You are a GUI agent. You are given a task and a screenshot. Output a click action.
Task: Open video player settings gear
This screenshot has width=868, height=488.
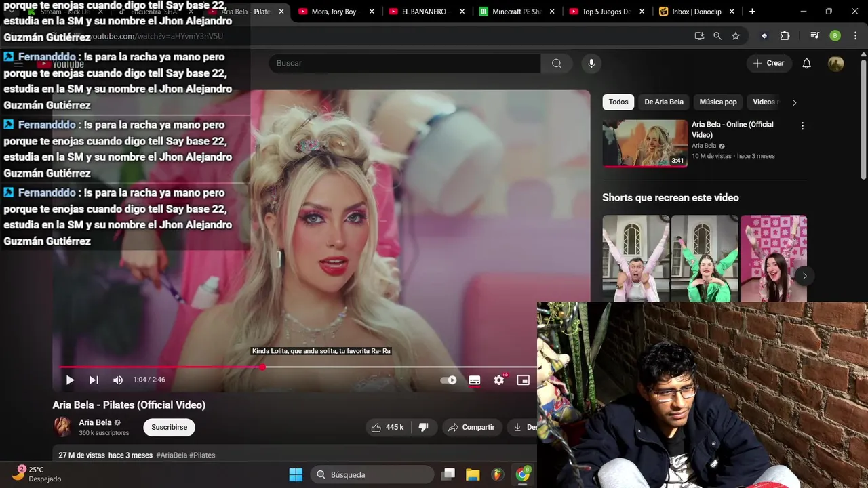(499, 380)
